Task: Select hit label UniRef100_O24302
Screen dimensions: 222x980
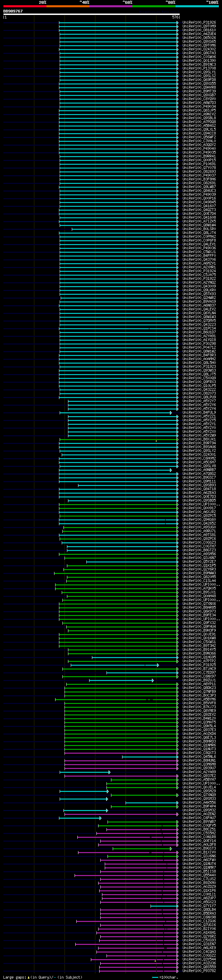Action: tap(199, 49)
